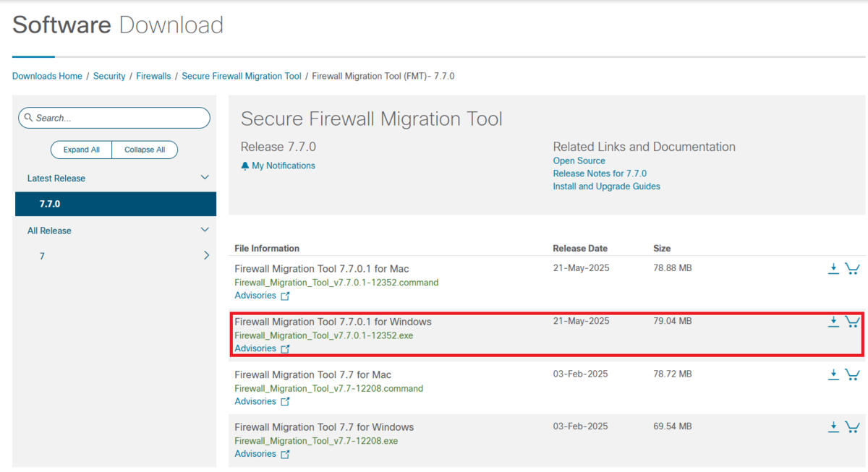Click filename Firewall_Migration_Tool_v7.7-12208.exe
This screenshot has width=868, height=472.
316,441
